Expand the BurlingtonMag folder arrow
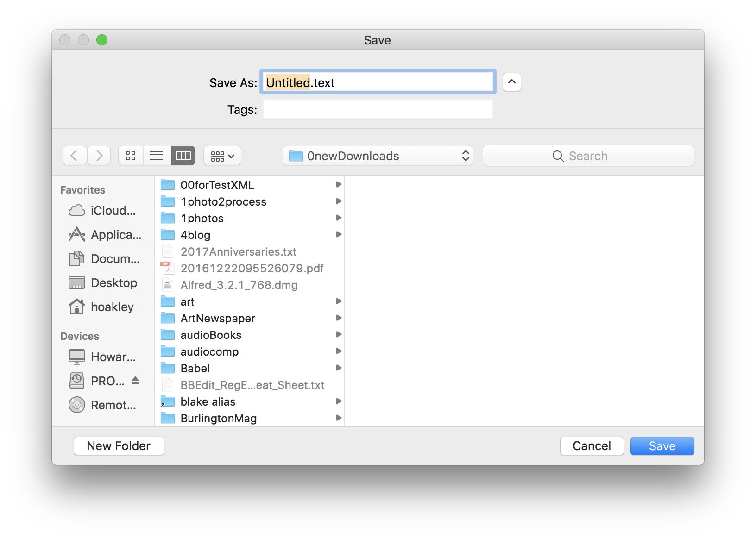Viewport: 756px width, 539px height. (339, 418)
